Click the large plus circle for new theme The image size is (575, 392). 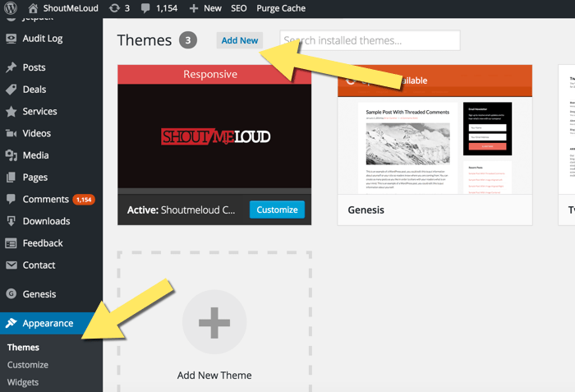[214, 322]
